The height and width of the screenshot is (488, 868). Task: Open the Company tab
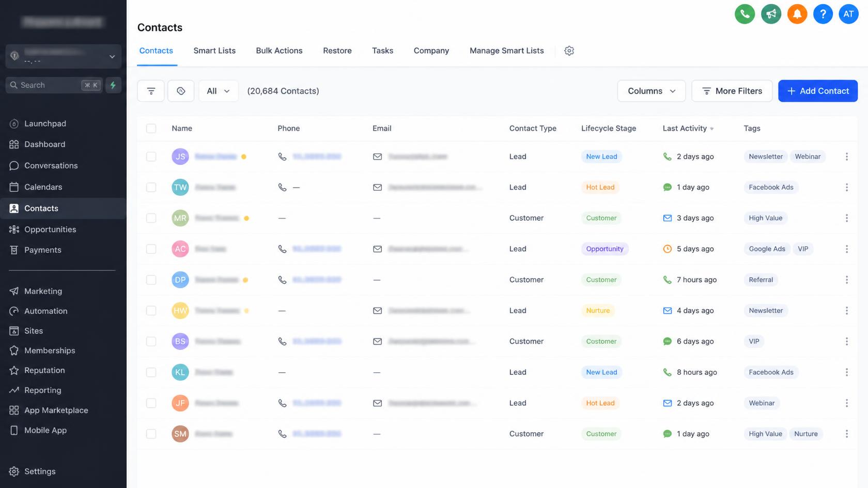pyautogui.click(x=431, y=51)
